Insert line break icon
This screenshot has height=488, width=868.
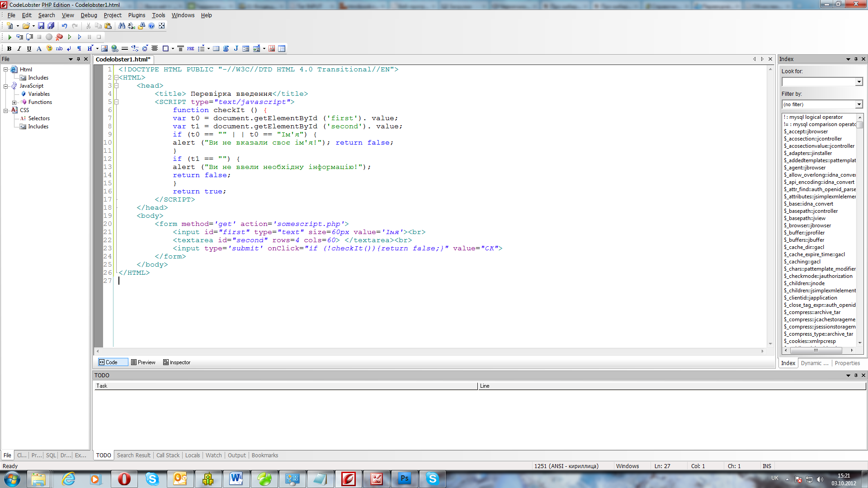[69, 48]
